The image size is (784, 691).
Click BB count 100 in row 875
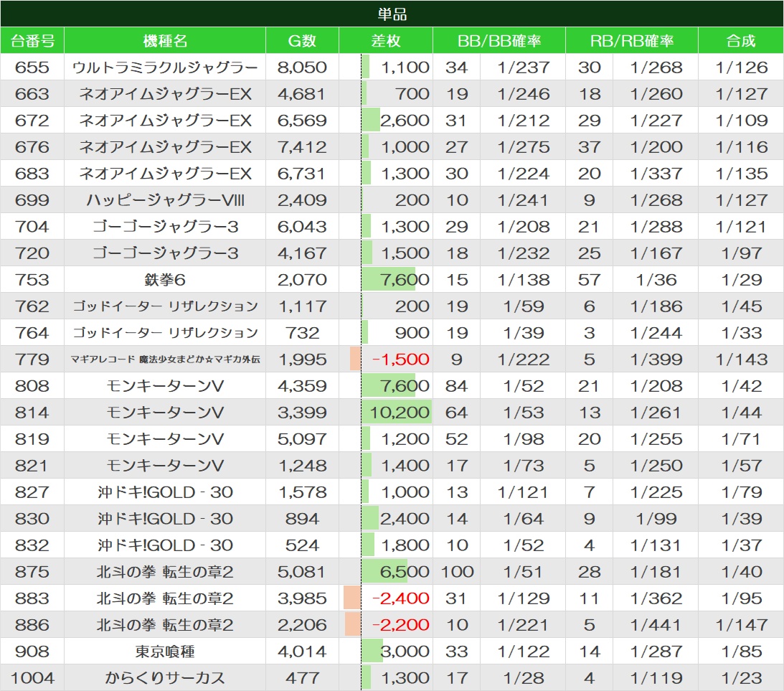point(457,571)
